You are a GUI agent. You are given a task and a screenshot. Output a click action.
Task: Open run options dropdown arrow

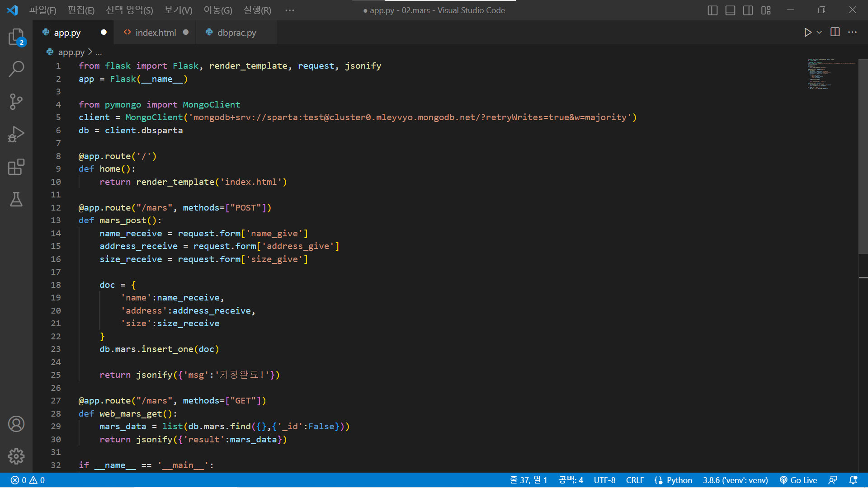[819, 32]
